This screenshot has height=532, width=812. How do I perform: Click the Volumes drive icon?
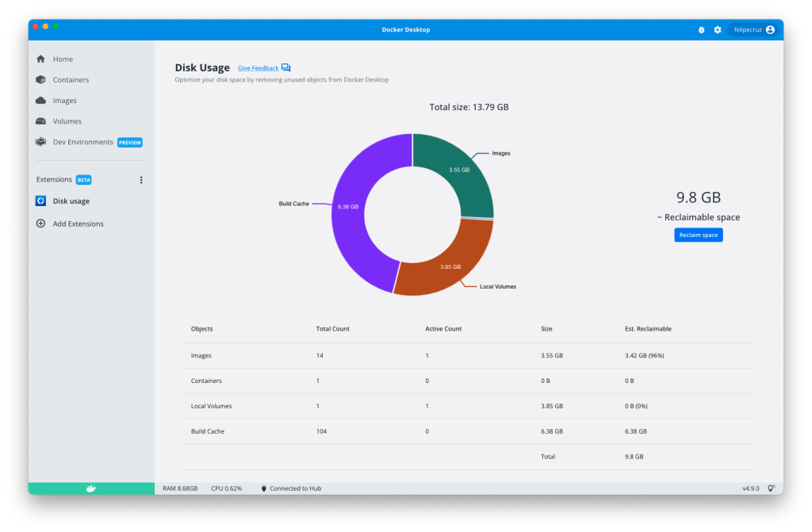[41, 121]
